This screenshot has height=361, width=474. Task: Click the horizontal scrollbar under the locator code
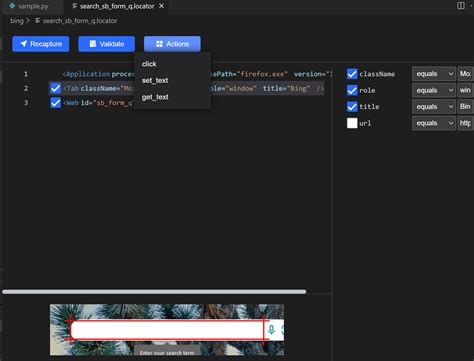[154, 292]
